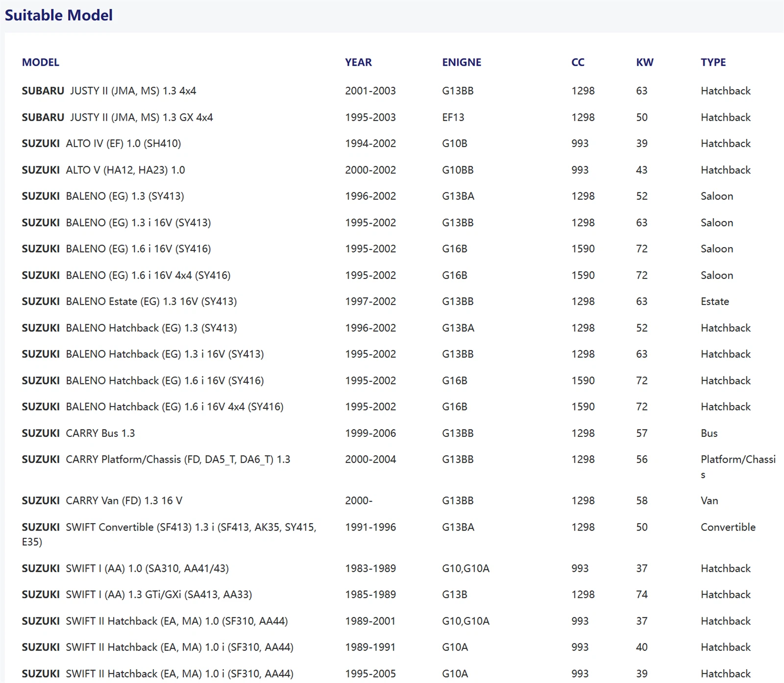This screenshot has width=784, height=683.
Task: Click year range 1994-2002
Action: click(370, 144)
